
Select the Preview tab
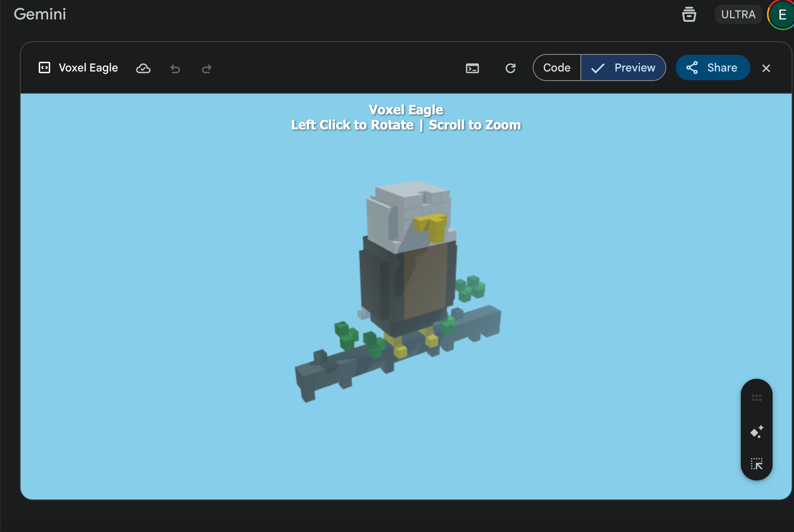tap(623, 68)
